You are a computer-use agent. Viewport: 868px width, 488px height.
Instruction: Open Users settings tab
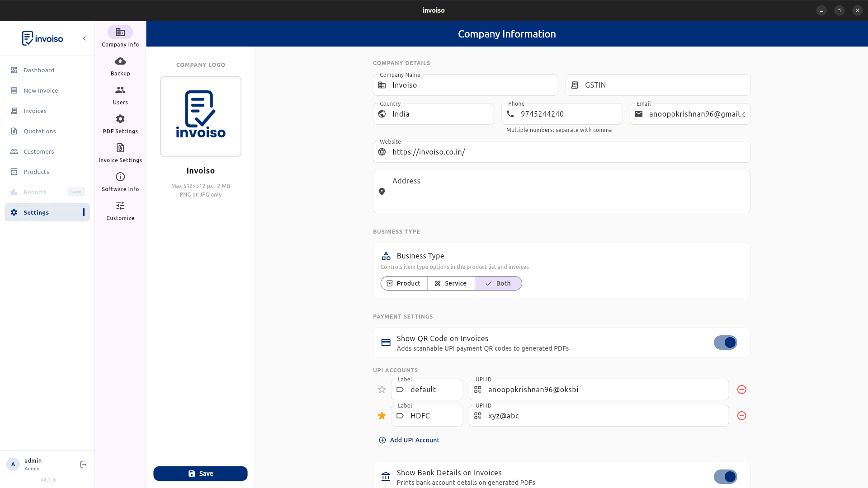point(120,95)
